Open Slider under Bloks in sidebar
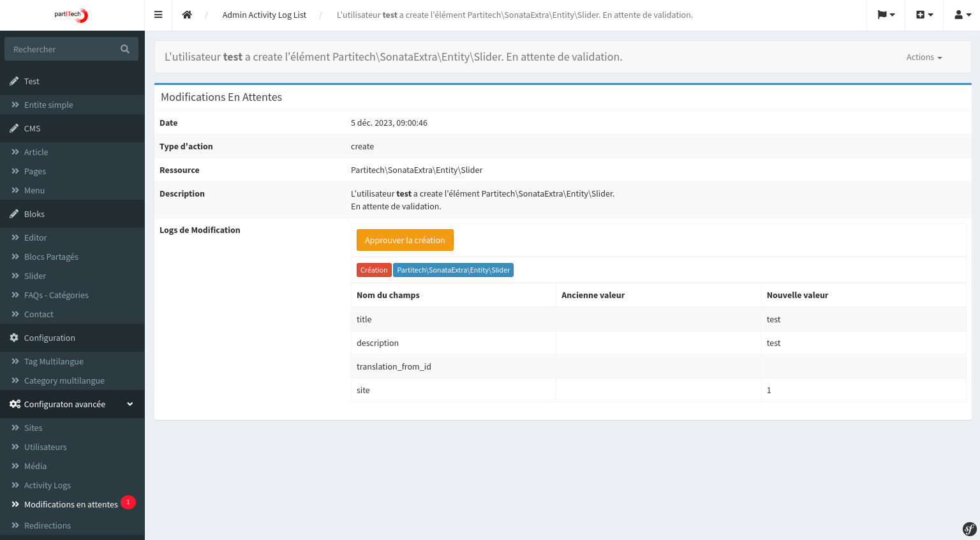The image size is (980, 540). [35, 276]
